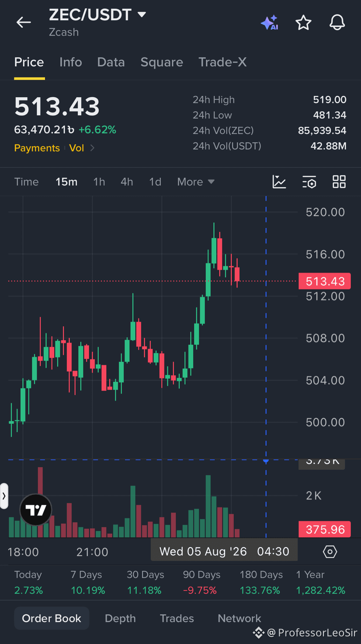Tap the 18:00 time axis label

23,552
